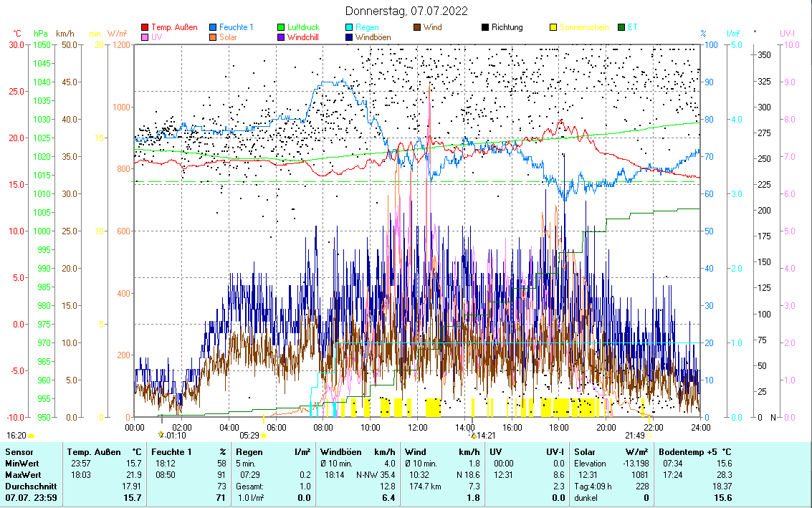Viewport: 812px width, 508px height.
Task: Click the 'Sonnenschein' legend label
Action: coord(584,27)
